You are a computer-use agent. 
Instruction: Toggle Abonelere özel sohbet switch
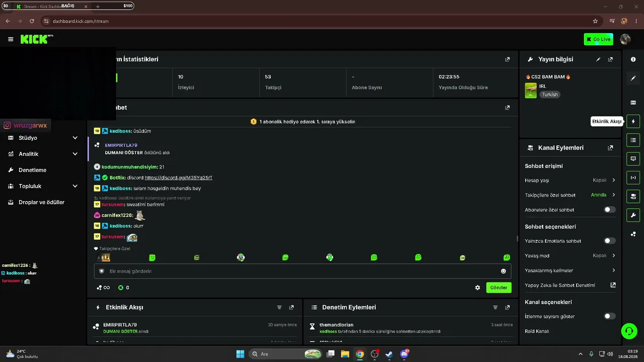pos(609,210)
